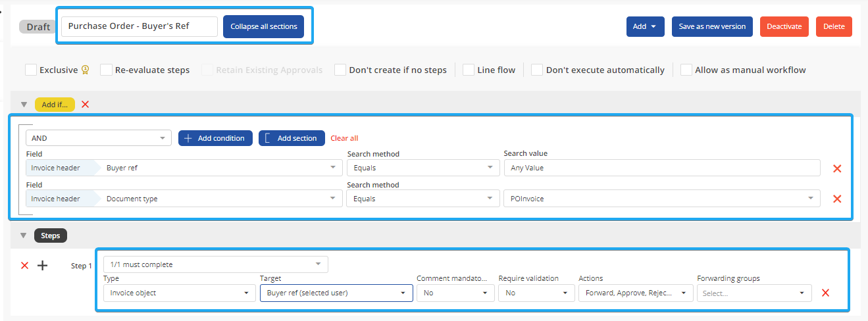
Task: Click the workflow name text field
Action: point(139,26)
